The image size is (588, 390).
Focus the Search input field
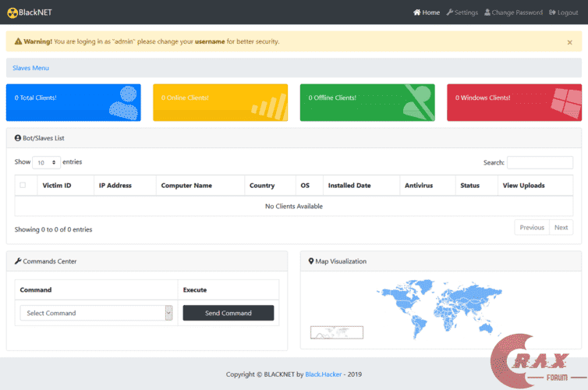coord(540,163)
